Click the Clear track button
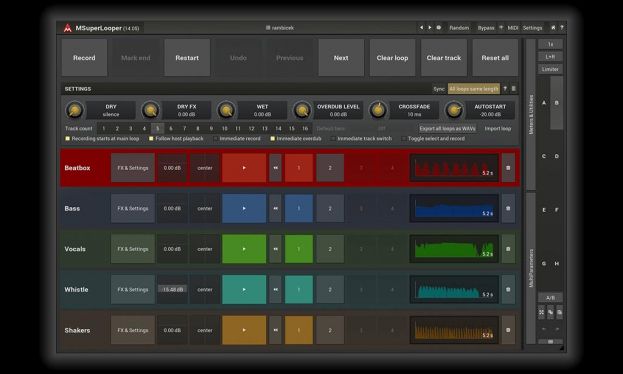Viewport: 623px width, 374px height. pos(444,58)
